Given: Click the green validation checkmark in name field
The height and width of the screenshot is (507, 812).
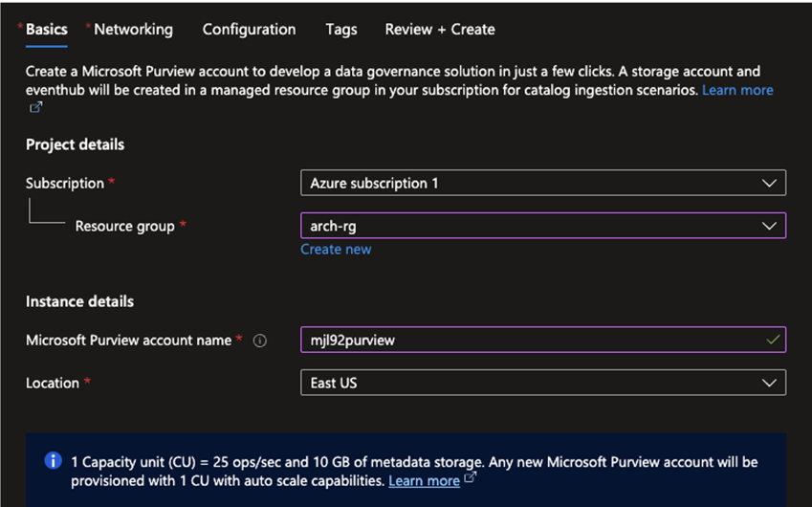Looking at the screenshot, I should pos(773,340).
